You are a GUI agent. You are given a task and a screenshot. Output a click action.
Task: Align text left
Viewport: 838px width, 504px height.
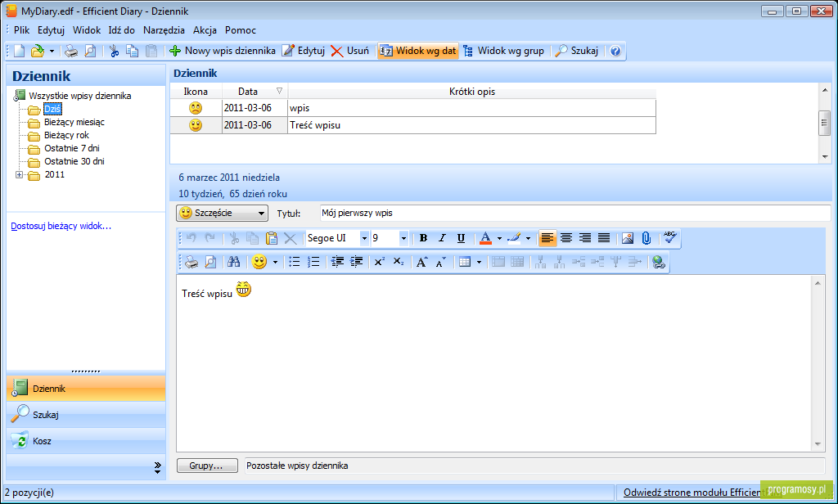(x=547, y=238)
